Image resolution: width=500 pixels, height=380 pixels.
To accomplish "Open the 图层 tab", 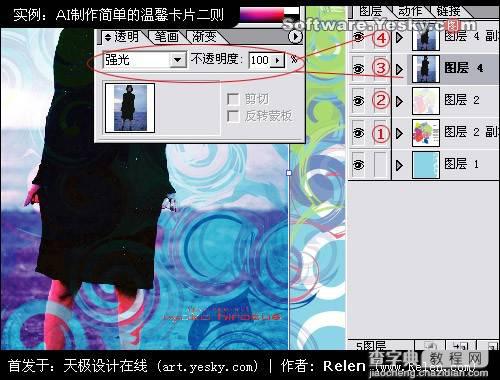I will [x=370, y=12].
